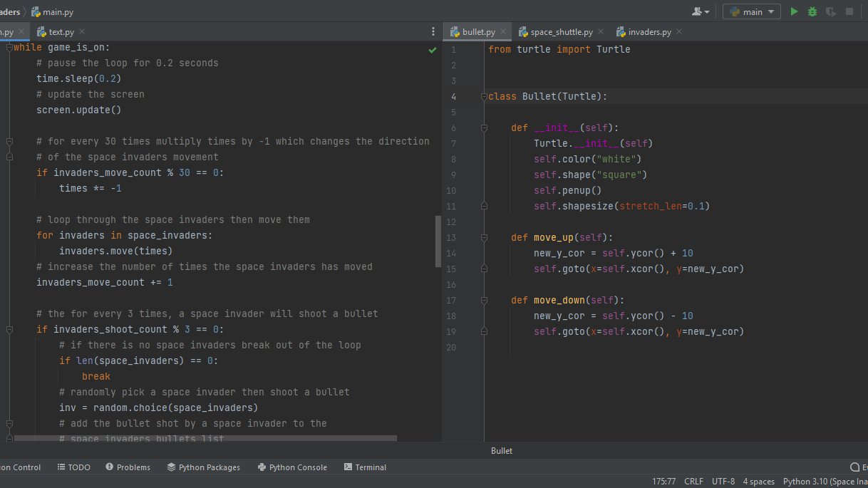This screenshot has width=868, height=488.
Task: Click the space_shuttle.py tab file icon
Action: pos(524,31)
